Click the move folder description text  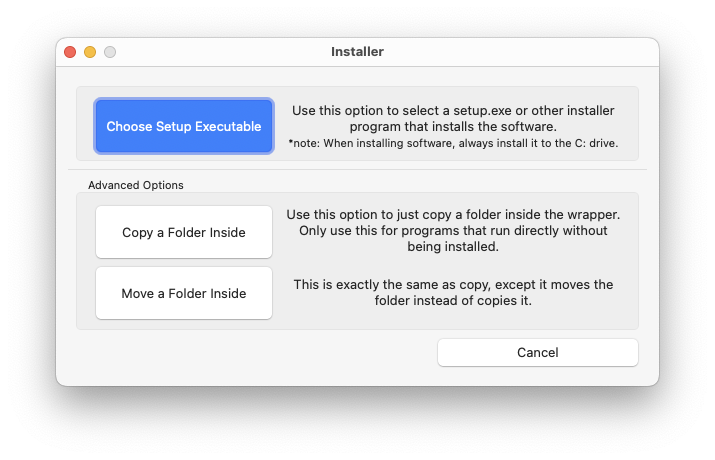pyautogui.click(x=453, y=293)
